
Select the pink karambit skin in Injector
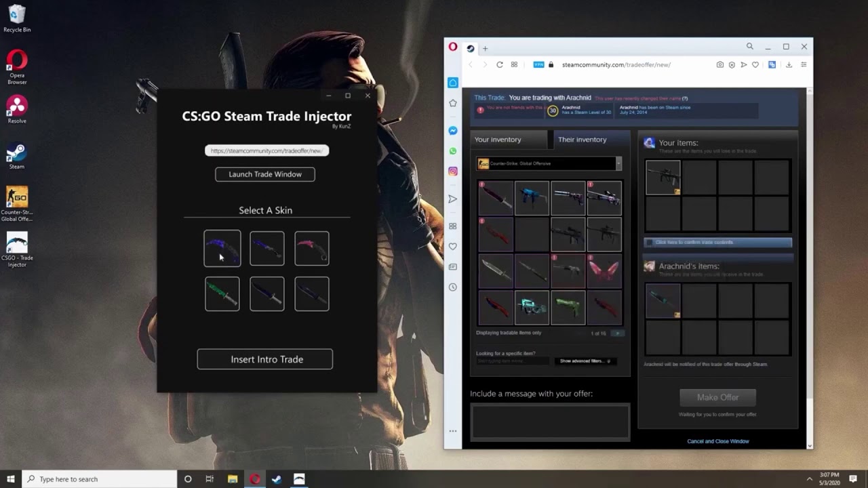[x=312, y=249]
